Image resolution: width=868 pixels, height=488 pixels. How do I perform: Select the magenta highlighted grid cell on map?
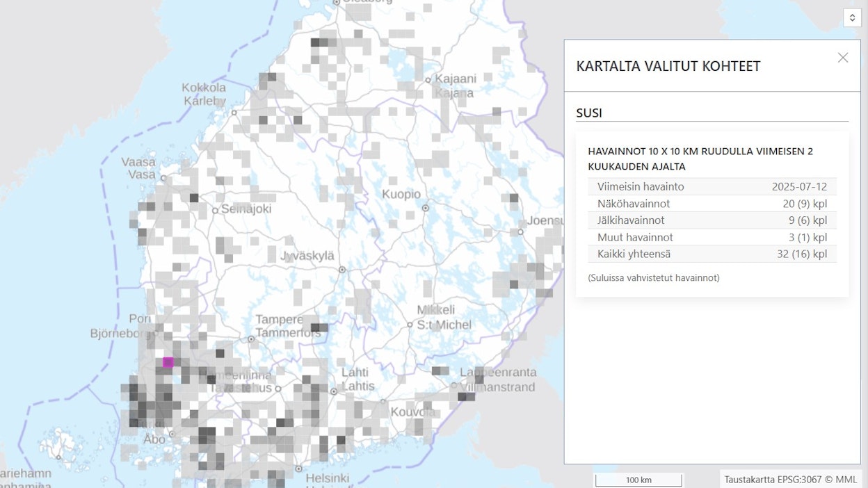(168, 361)
